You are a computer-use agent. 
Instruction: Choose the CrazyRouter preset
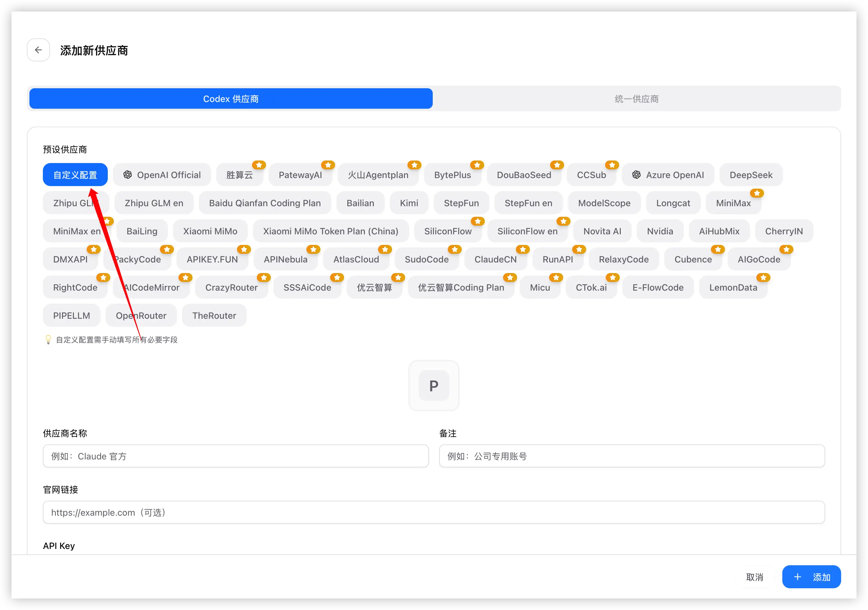tap(231, 287)
